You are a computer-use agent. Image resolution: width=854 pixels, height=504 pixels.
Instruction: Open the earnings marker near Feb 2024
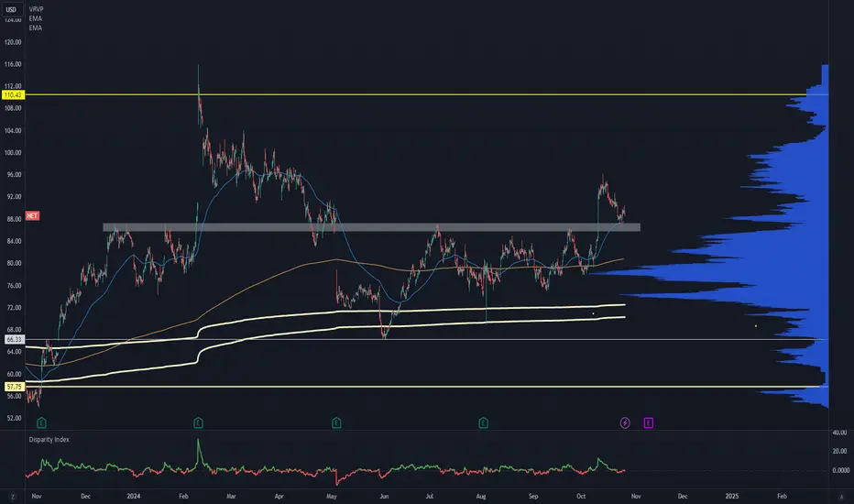coord(198,422)
